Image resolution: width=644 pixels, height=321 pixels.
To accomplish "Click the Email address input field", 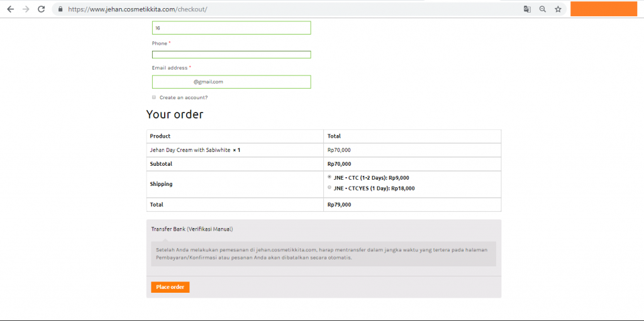I will coord(231,82).
